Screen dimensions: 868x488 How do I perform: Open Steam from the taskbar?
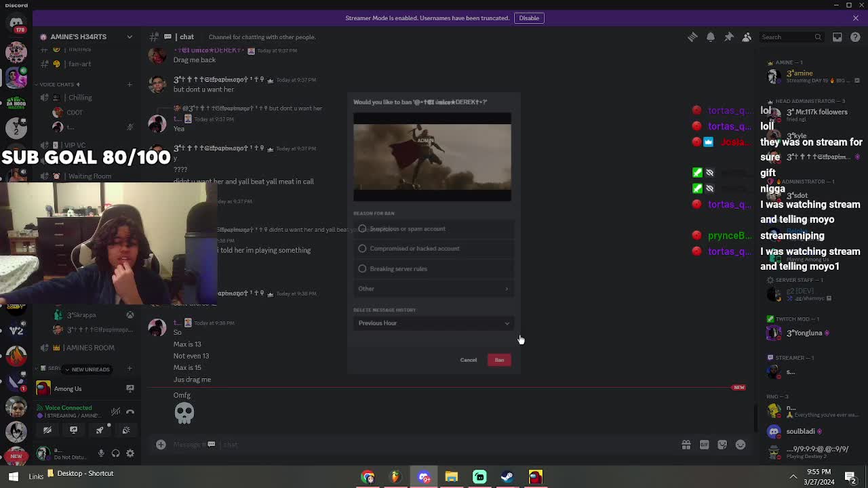pos(507,476)
